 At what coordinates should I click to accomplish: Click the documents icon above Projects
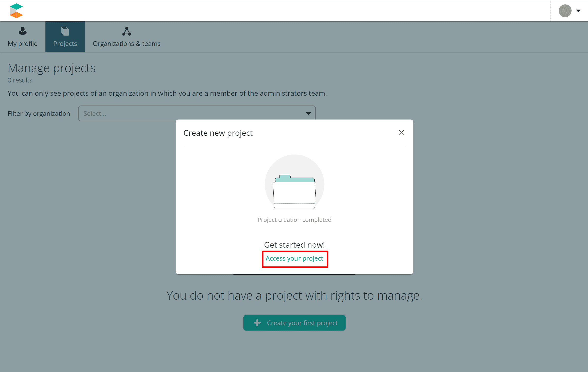pyautogui.click(x=65, y=31)
